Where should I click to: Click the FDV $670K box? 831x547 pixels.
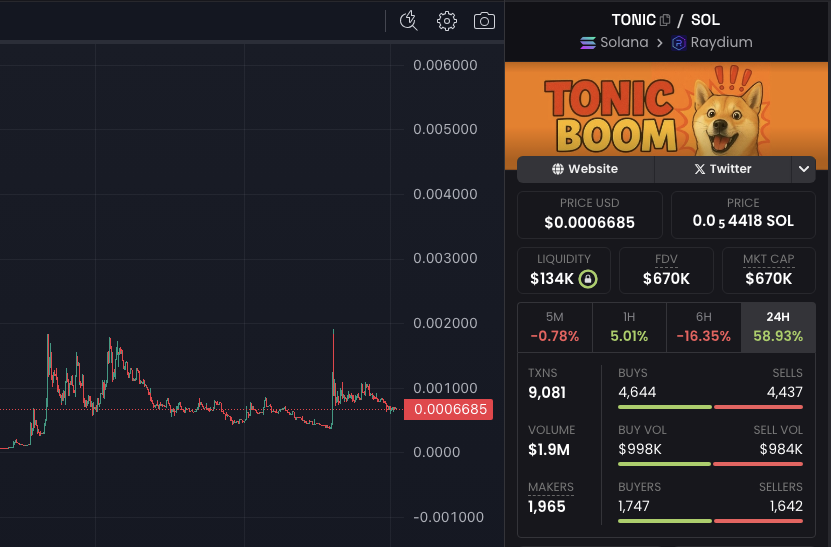(666, 270)
